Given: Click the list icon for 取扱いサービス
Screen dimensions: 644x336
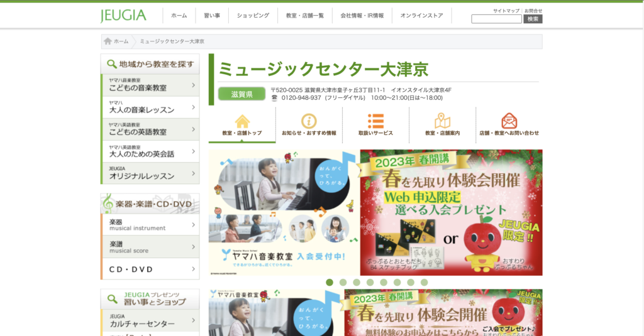Looking at the screenshot, I should [375, 121].
